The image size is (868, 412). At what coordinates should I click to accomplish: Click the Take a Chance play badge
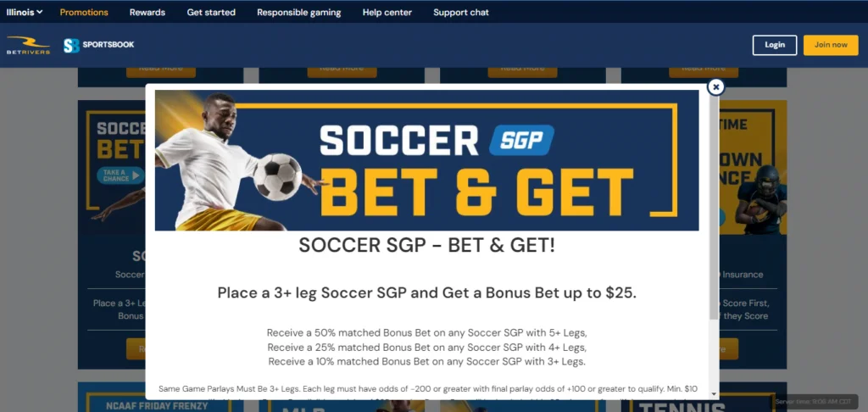[x=120, y=175]
